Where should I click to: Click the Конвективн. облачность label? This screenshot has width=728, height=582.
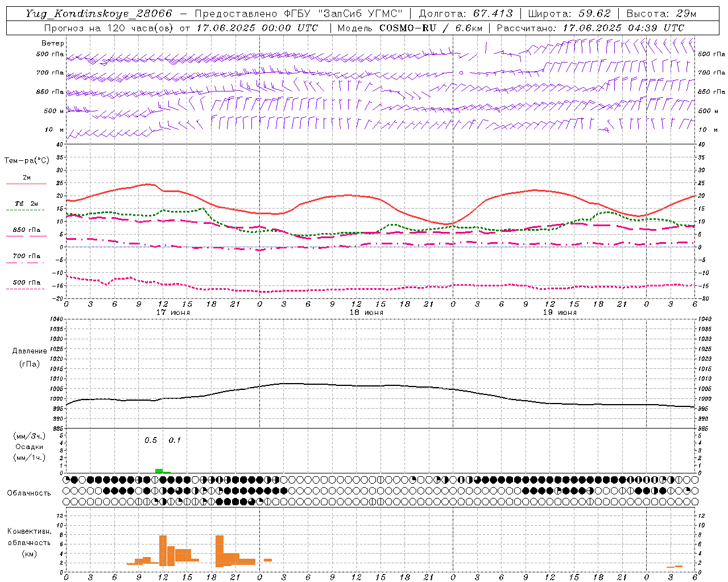click(x=29, y=537)
